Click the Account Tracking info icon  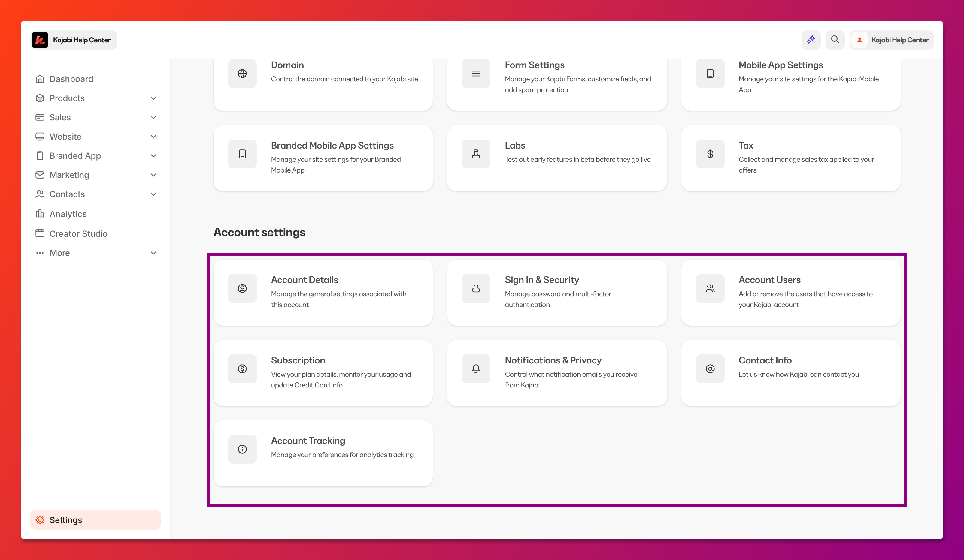242,449
